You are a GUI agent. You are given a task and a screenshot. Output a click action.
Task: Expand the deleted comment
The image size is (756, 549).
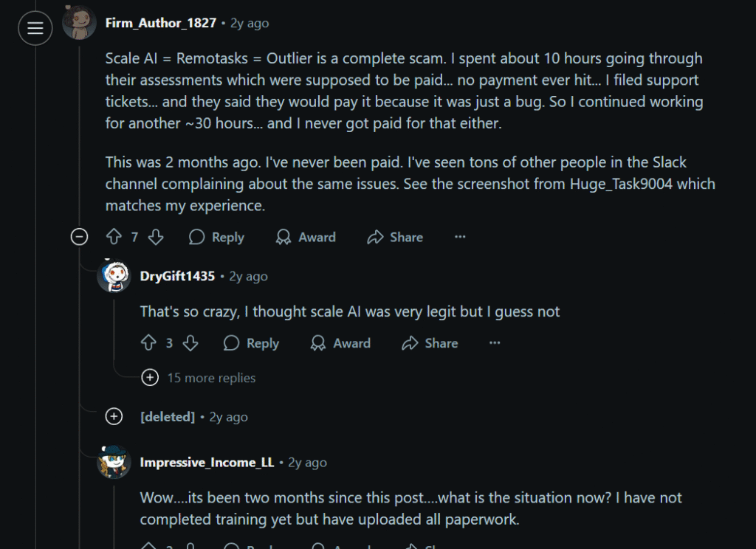pyautogui.click(x=114, y=417)
